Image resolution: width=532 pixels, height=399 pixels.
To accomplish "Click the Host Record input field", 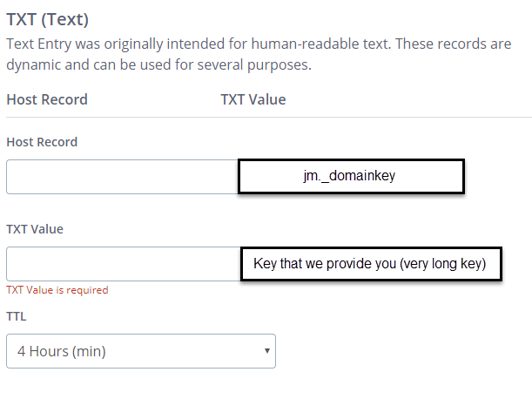I will coord(122,177).
